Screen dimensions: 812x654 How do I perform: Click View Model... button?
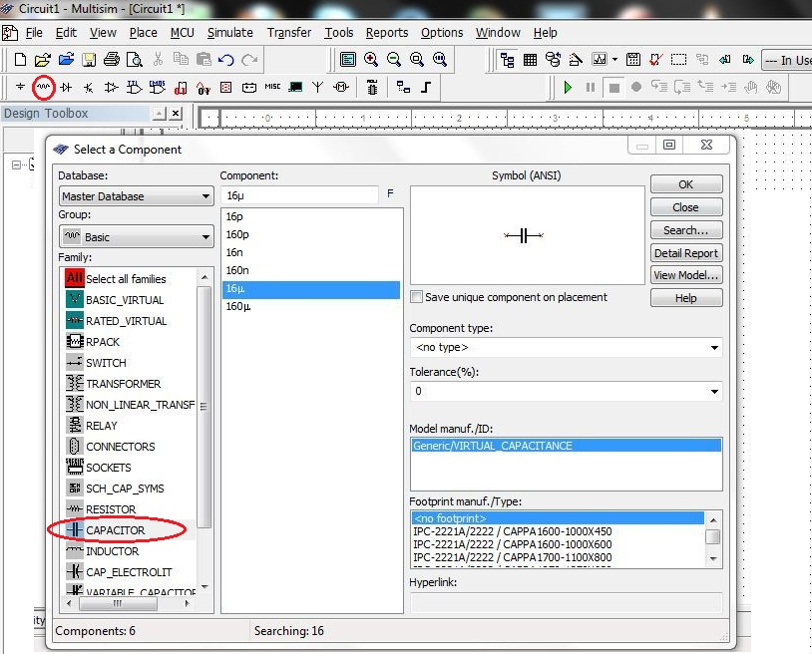click(x=686, y=275)
